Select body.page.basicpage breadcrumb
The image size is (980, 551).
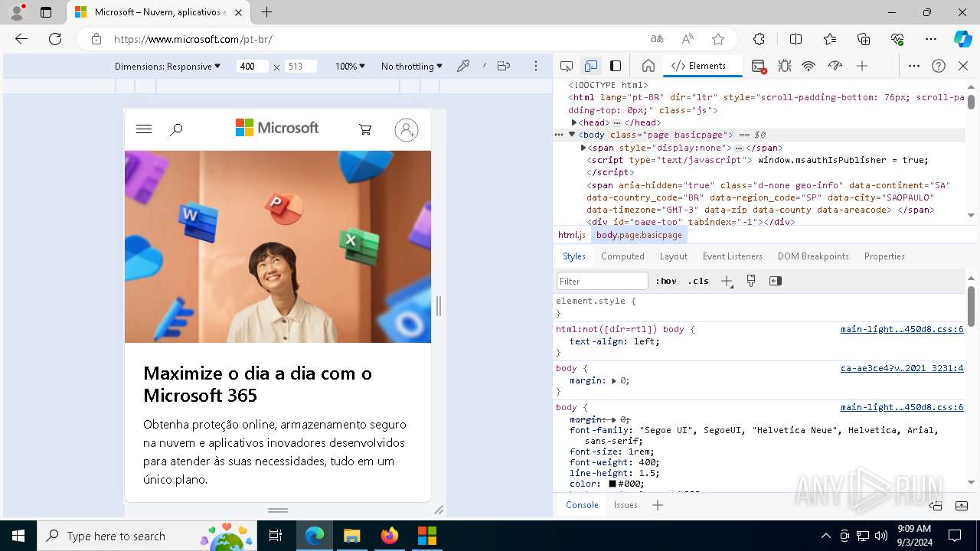coord(639,235)
